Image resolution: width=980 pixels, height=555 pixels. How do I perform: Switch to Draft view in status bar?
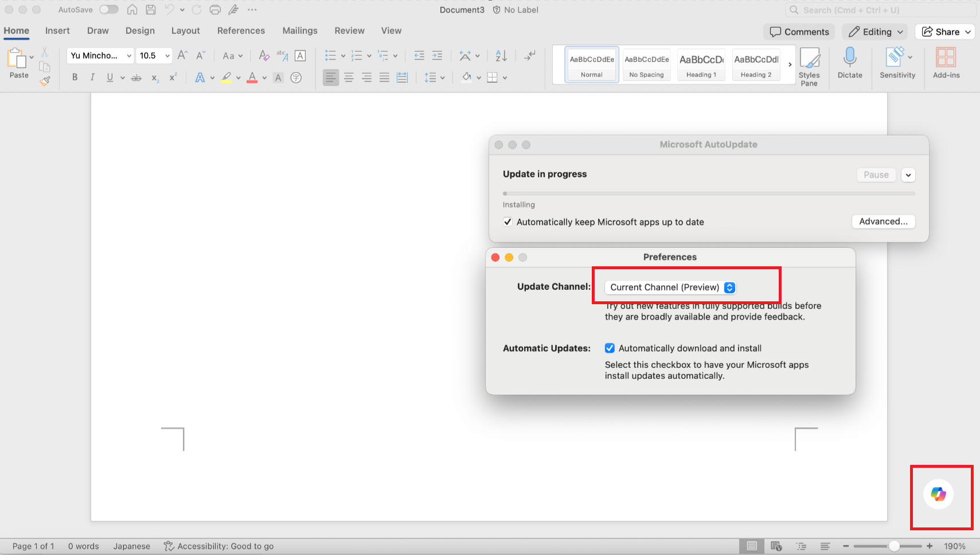point(825,546)
